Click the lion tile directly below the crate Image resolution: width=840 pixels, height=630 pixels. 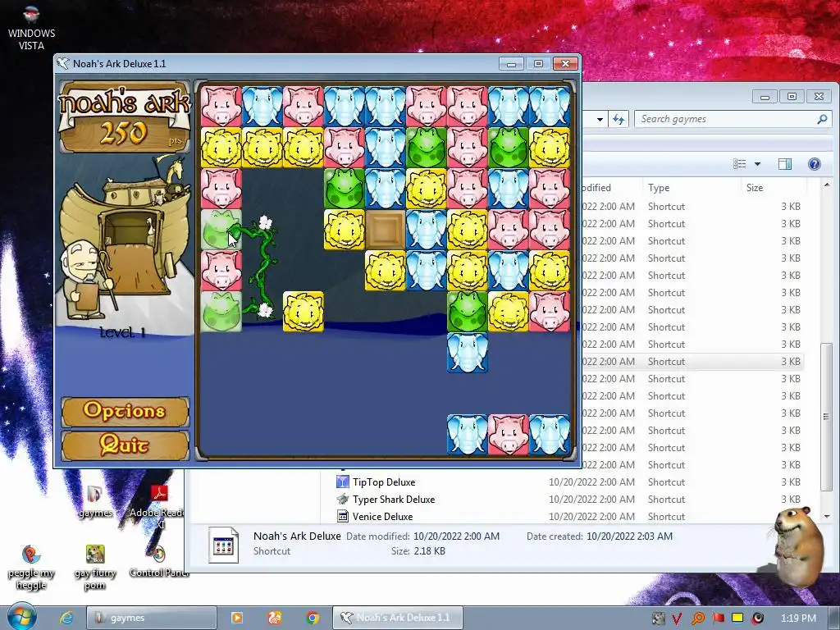386,271
